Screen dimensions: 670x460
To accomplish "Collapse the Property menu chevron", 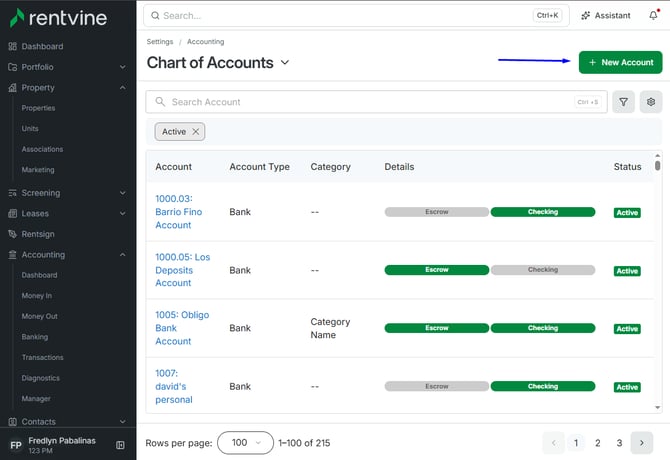I will pos(123,88).
